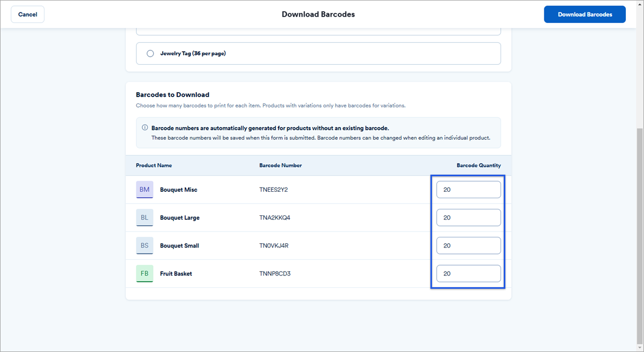Click the FB Fruit Basket avatar icon
This screenshot has height=352, width=644.
tap(145, 273)
